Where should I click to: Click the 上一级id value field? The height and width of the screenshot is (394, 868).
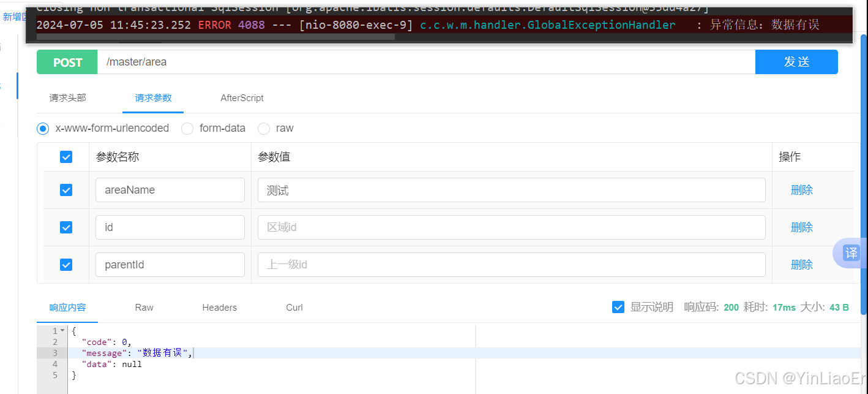pos(512,265)
